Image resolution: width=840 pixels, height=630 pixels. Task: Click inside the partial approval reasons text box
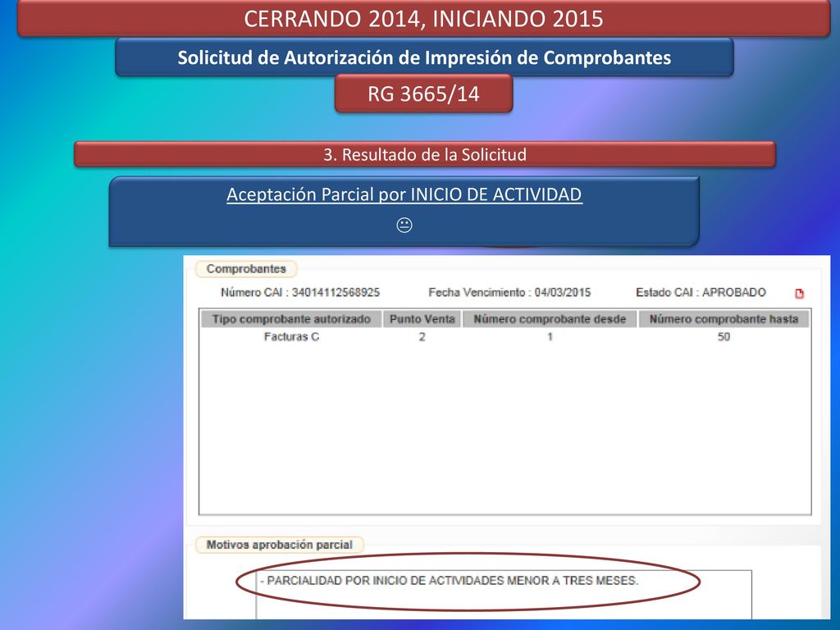[504, 595]
